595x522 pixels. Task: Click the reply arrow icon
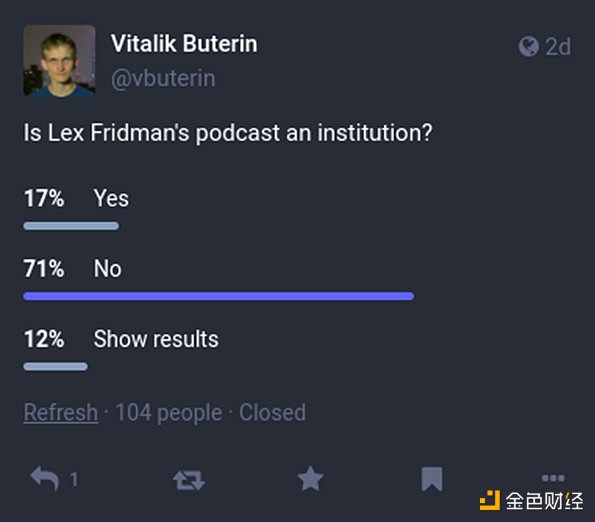click(x=45, y=479)
